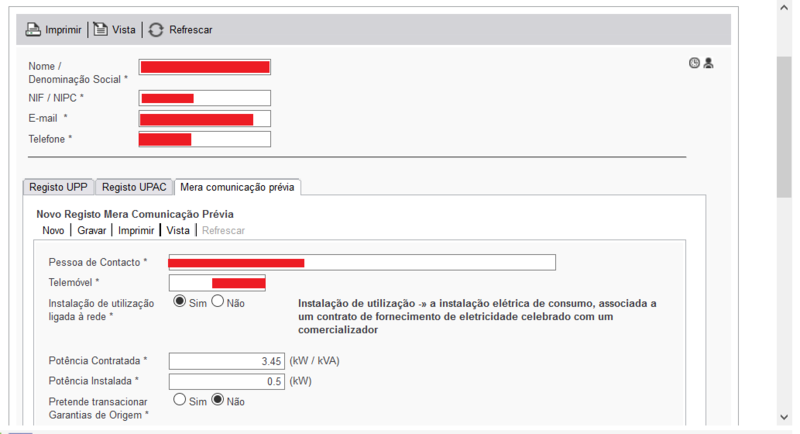Click Novo in the registo submenu

(53, 231)
